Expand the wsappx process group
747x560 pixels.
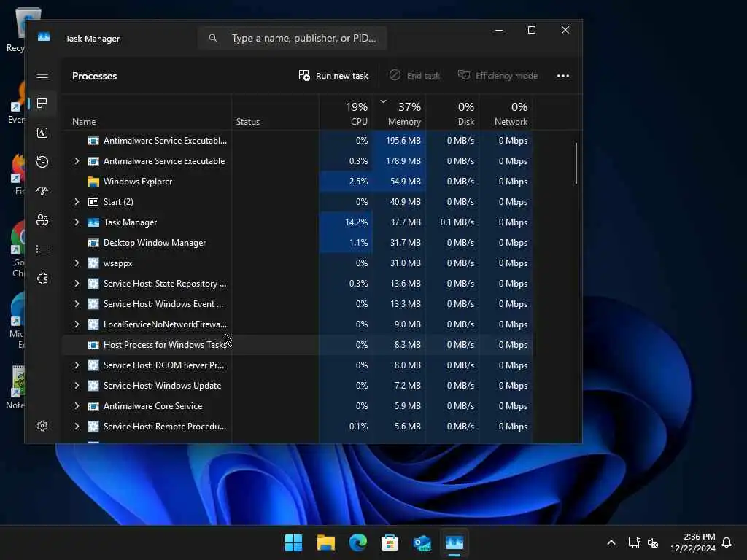click(x=77, y=263)
